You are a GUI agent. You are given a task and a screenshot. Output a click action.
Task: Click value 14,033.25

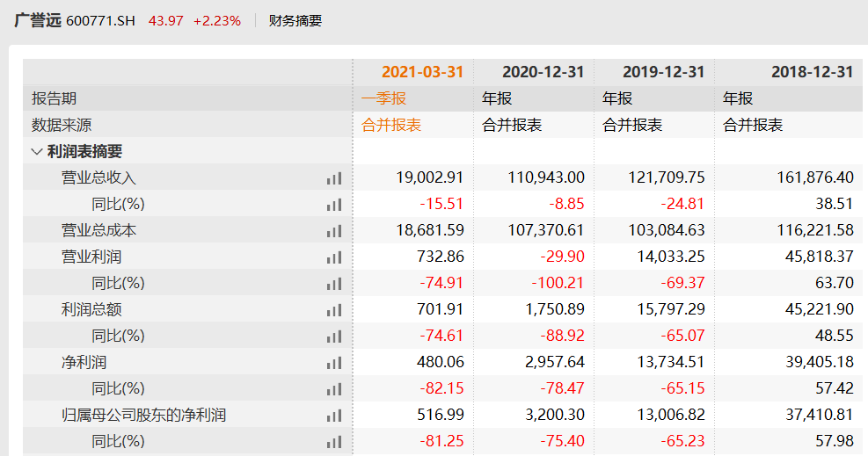[672, 257]
